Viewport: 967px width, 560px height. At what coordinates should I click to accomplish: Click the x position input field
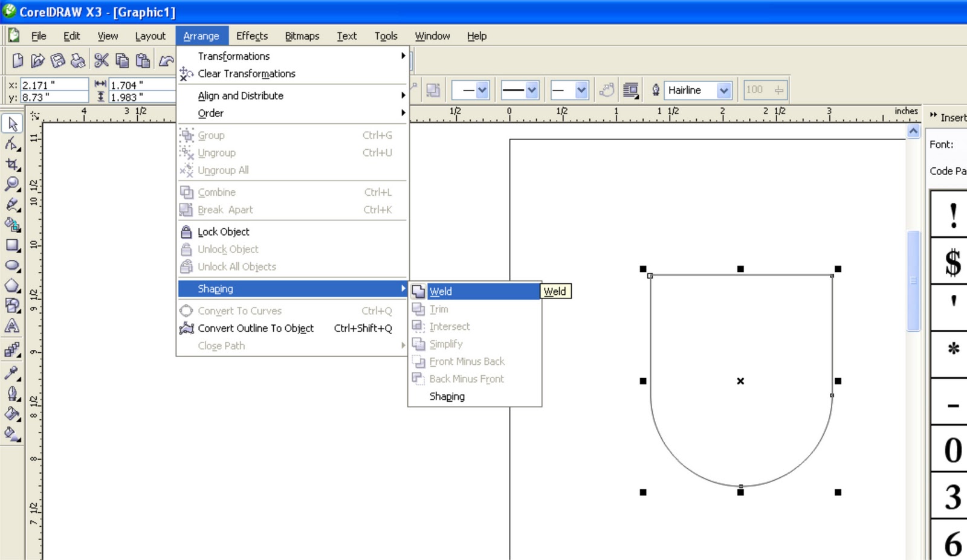click(x=54, y=85)
